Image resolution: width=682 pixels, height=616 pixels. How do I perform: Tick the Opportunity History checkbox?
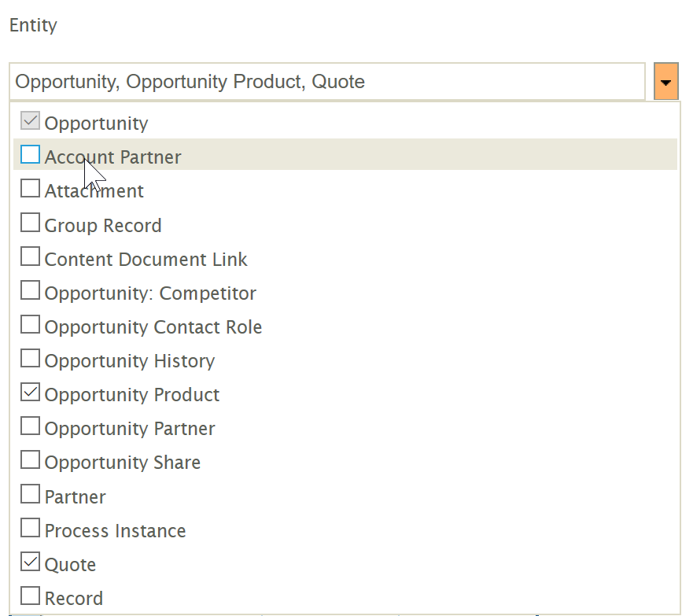tap(30, 359)
